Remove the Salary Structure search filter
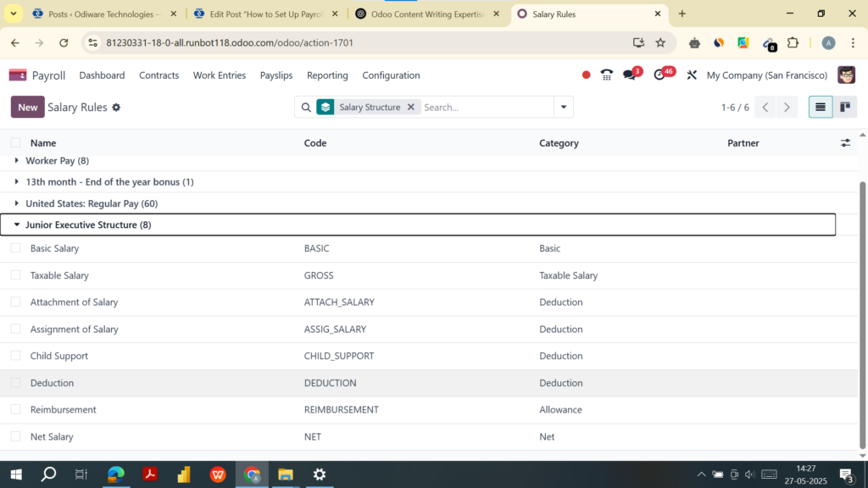Viewport: 868px width, 488px height. (411, 107)
